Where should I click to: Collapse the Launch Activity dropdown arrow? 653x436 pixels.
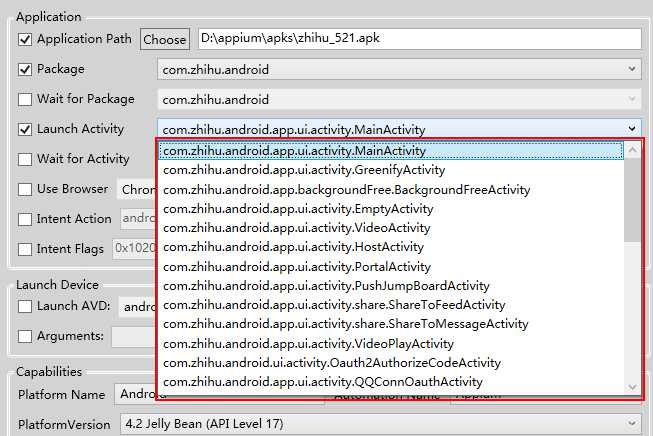coord(632,129)
